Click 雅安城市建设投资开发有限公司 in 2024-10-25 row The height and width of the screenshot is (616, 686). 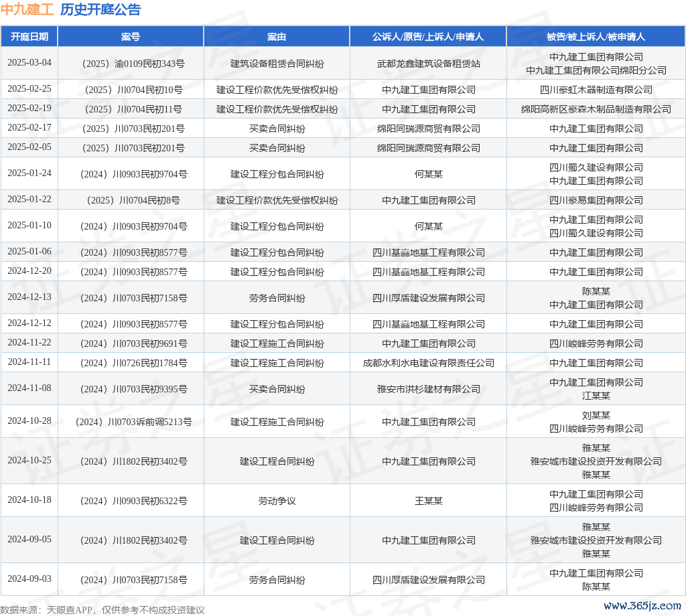(596, 461)
